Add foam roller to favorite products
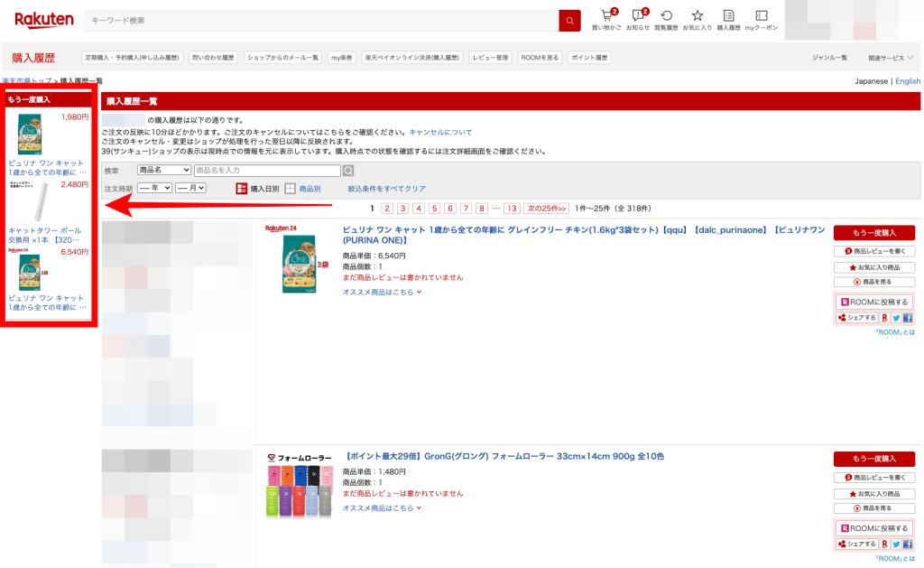Image resolution: width=924 pixels, height=568 pixels. (874, 494)
